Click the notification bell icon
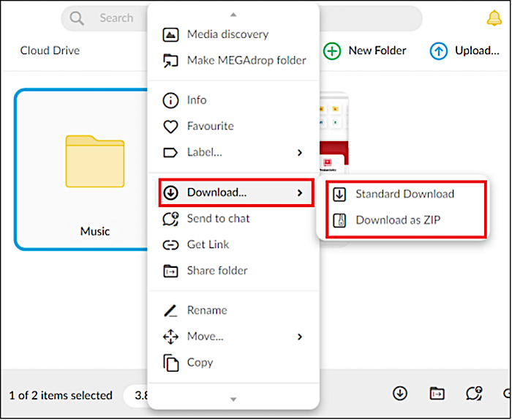Image resolution: width=512 pixels, height=420 pixels. pos(494,18)
